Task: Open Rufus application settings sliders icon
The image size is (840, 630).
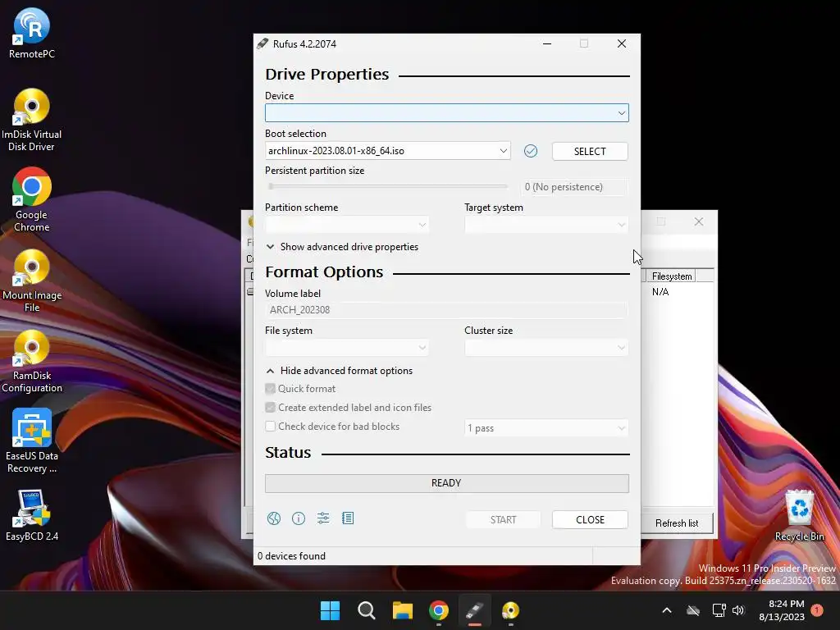Action: [323, 518]
